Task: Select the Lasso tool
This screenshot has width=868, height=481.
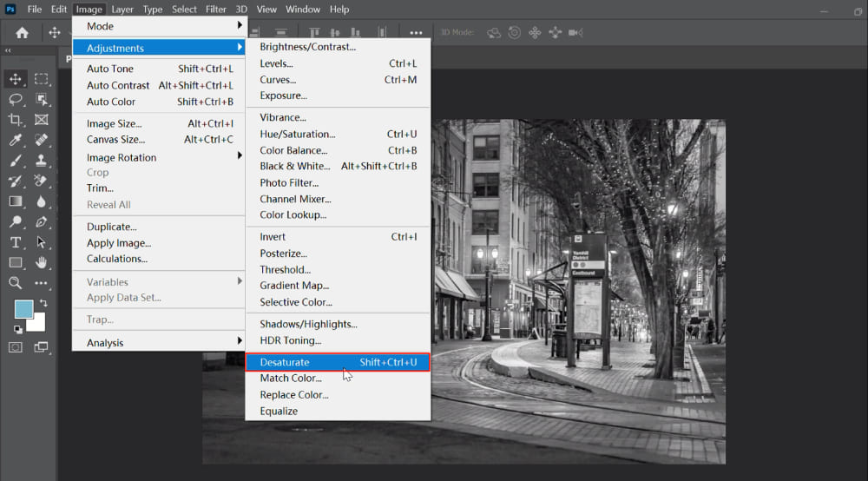Action: coord(15,99)
